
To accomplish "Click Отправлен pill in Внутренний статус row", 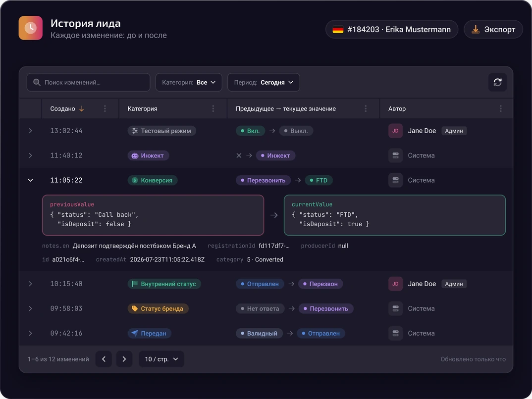I will coord(260,284).
